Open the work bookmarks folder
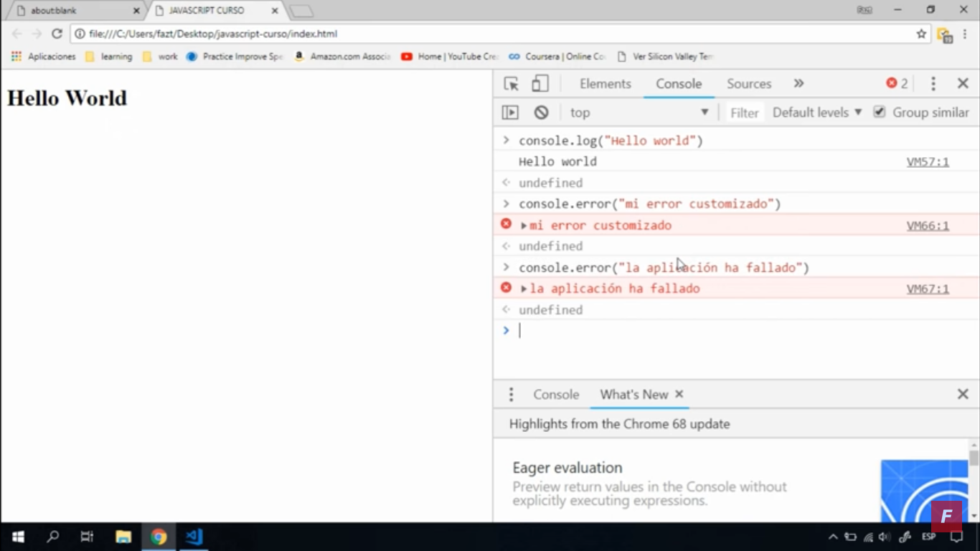Viewport: 980px width, 551px height. (160, 56)
